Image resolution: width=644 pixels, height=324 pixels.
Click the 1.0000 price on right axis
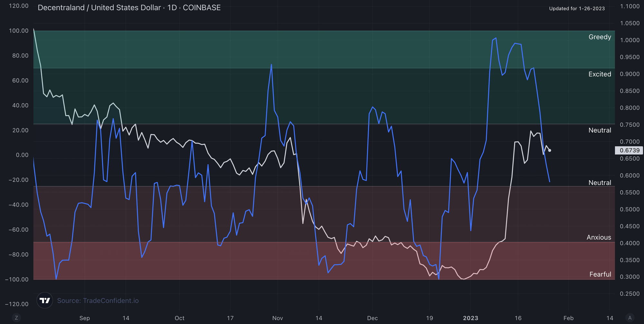(x=630, y=40)
